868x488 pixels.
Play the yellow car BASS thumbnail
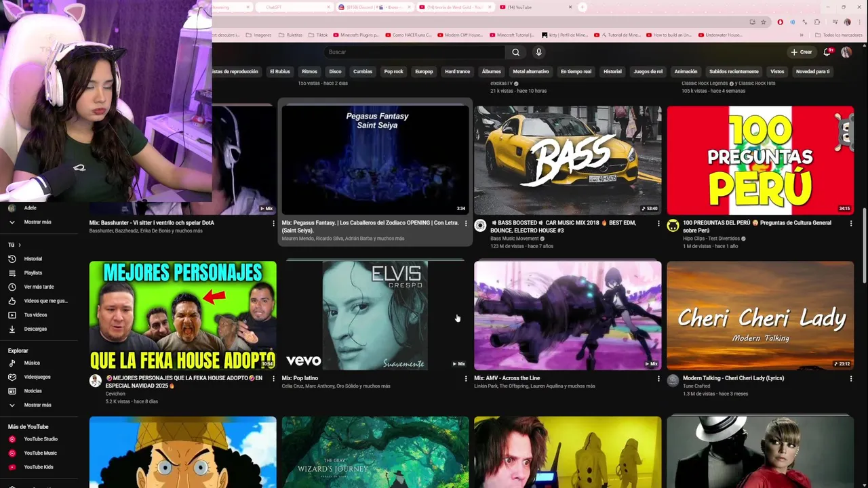click(568, 160)
